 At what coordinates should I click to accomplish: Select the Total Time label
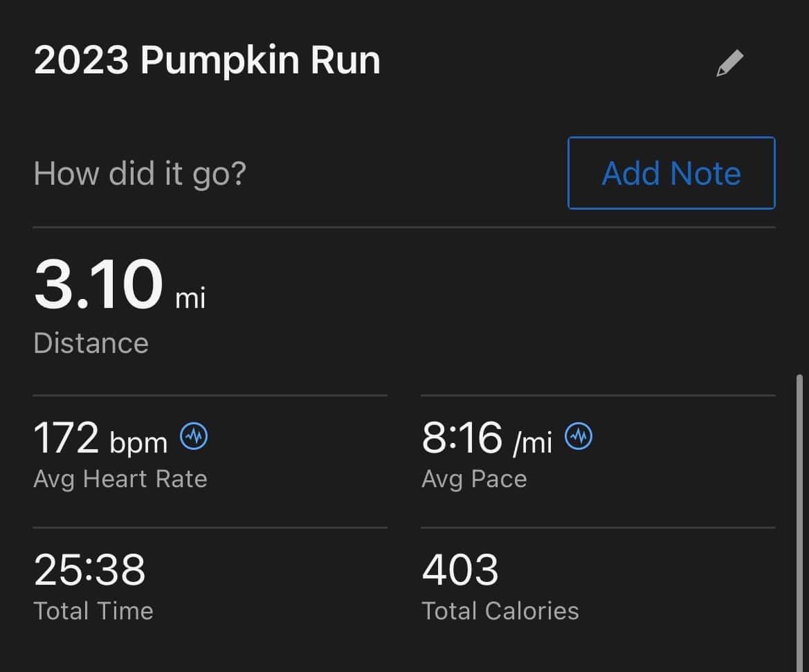tap(93, 611)
